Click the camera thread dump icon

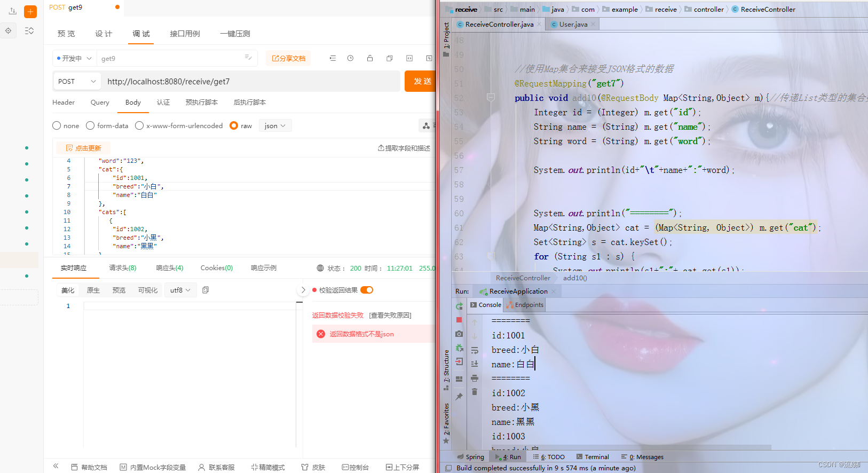click(459, 334)
